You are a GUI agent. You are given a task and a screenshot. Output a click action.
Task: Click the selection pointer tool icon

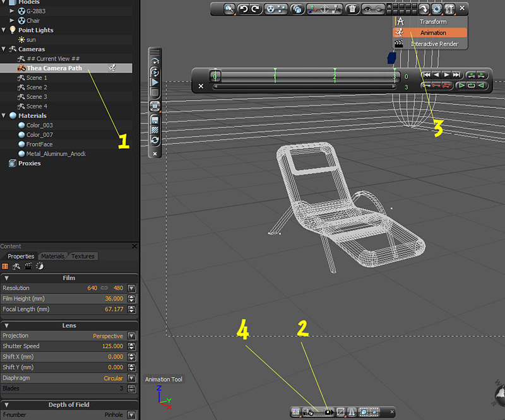coord(229,9)
